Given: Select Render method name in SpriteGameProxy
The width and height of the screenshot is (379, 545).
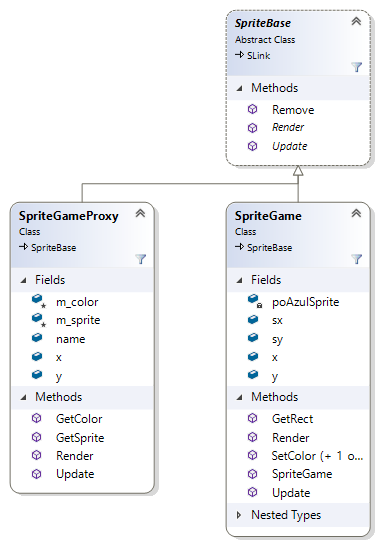Looking at the screenshot, I should pos(75,456).
